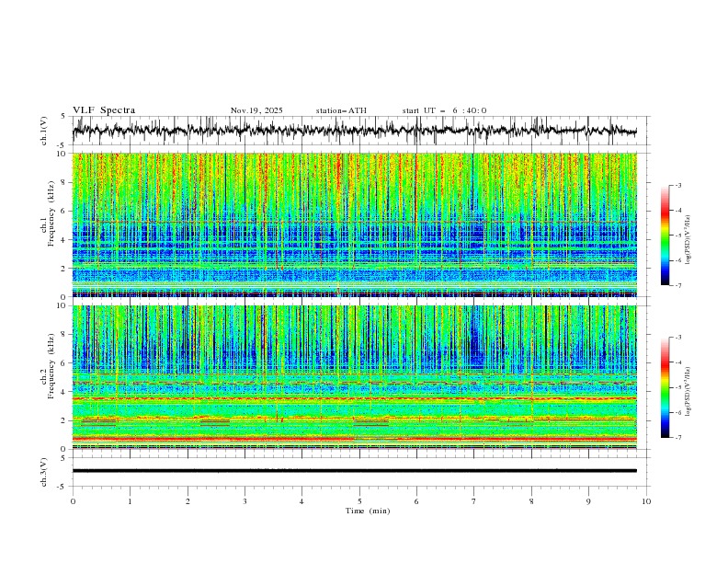Select the start UT time text

[444, 110]
